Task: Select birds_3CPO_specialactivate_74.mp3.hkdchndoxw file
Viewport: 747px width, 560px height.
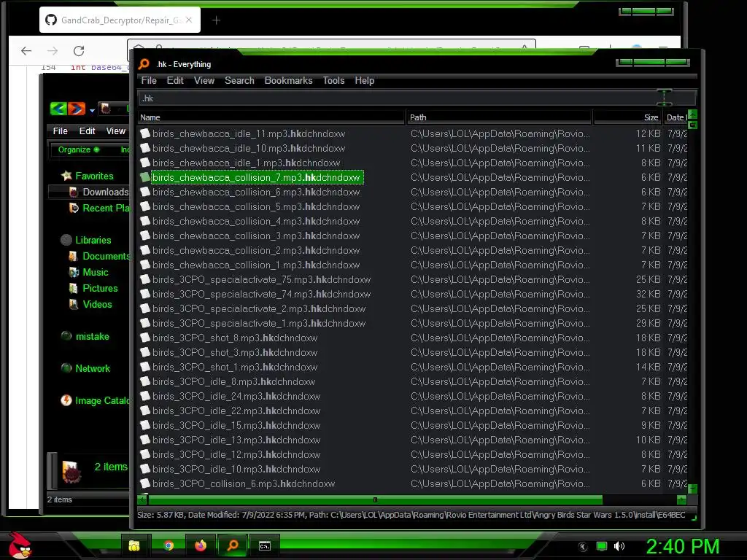Action: [262, 295]
